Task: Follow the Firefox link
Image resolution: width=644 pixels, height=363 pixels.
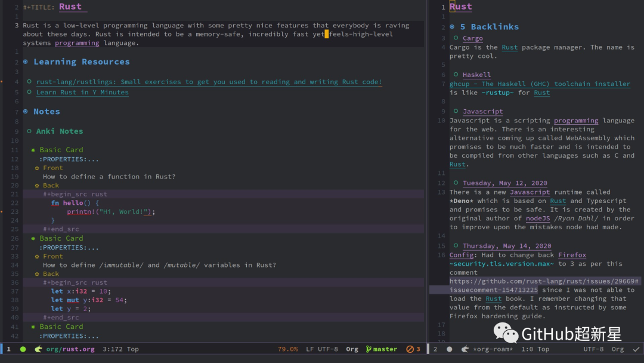Action: [572, 255]
